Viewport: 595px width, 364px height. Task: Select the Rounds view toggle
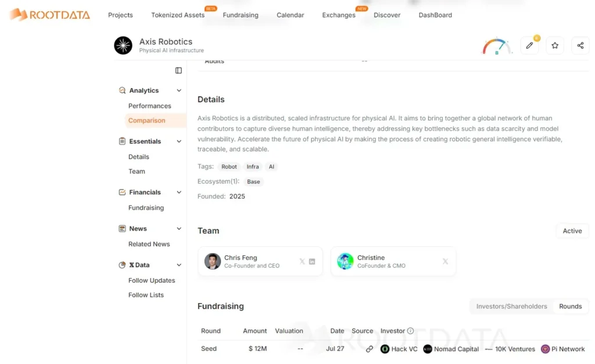click(x=571, y=307)
